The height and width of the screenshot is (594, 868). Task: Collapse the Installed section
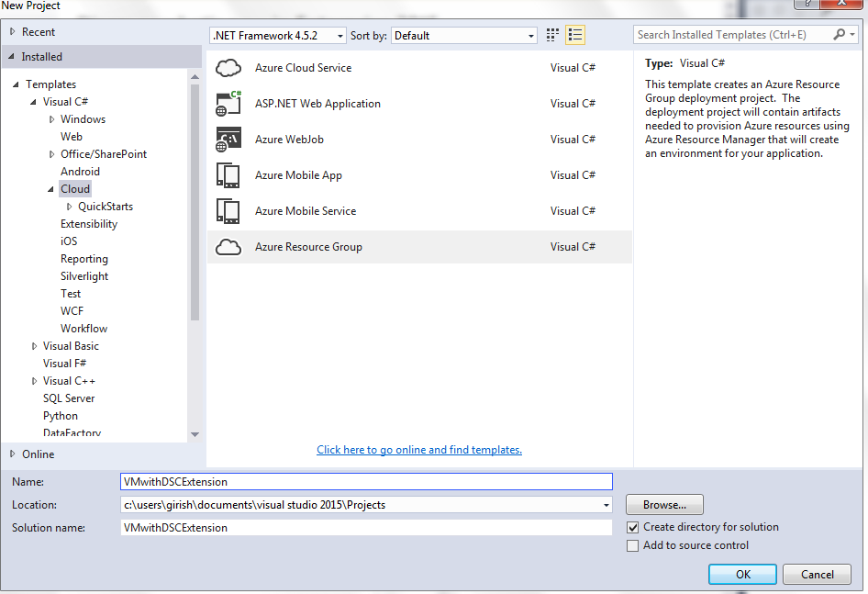[12, 57]
